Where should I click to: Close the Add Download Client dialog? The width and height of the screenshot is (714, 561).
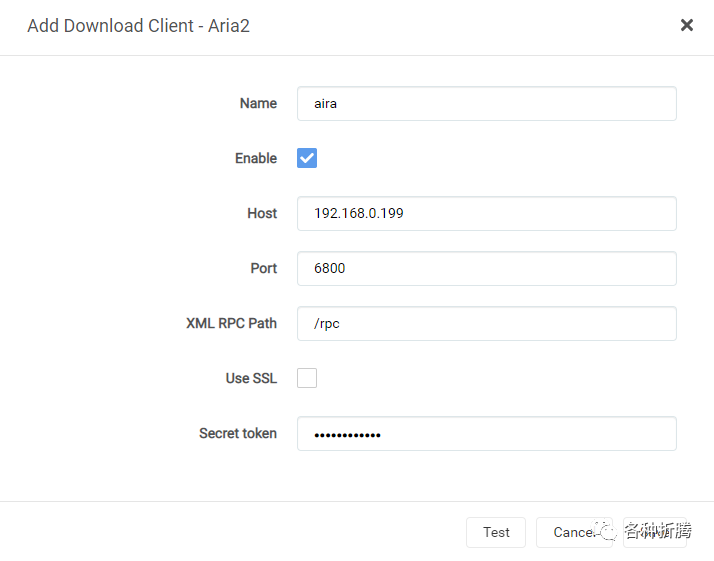click(687, 25)
